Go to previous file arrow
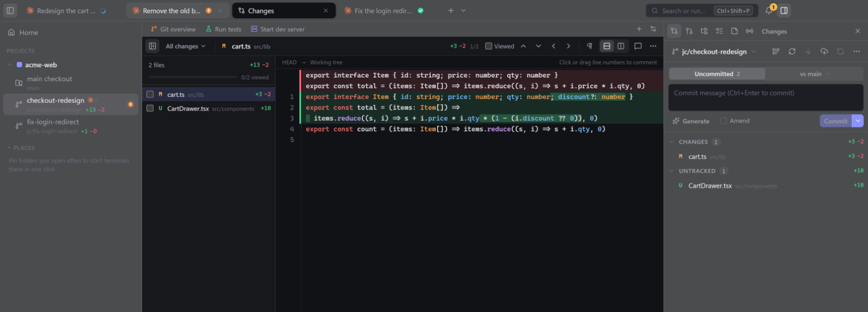Screen dimensions: 868x312 [x=553, y=46]
